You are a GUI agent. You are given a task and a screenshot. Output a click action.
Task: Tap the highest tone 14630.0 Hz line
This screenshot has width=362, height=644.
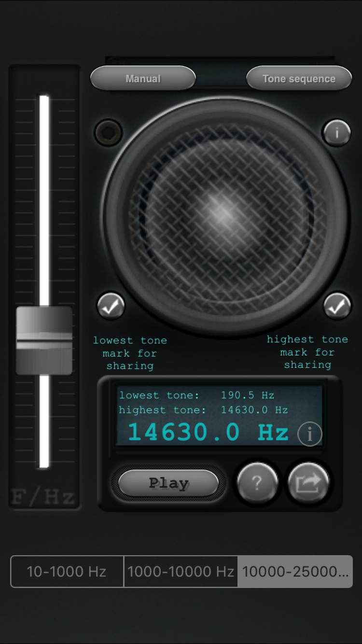[204, 410]
